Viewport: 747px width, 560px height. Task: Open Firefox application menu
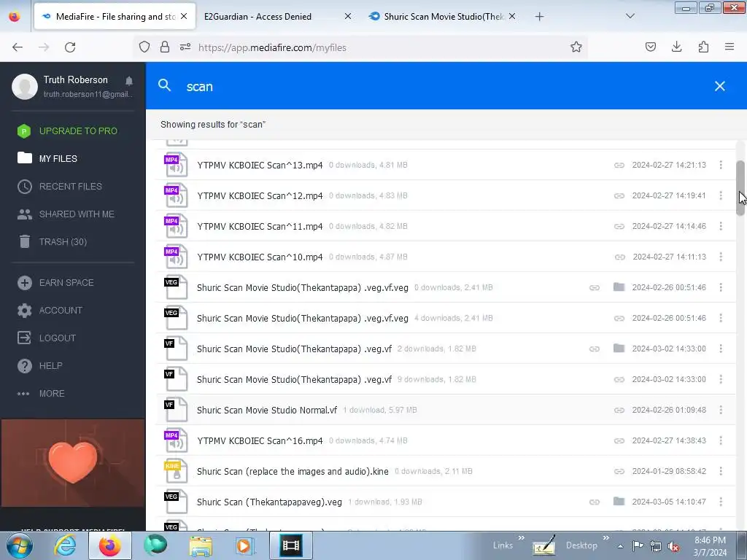pyautogui.click(x=729, y=47)
